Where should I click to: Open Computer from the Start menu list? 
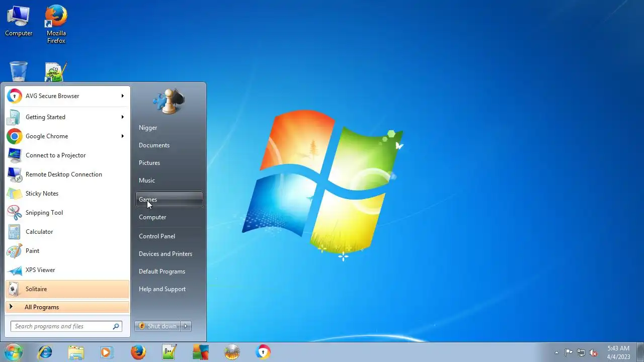[x=169, y=217]
